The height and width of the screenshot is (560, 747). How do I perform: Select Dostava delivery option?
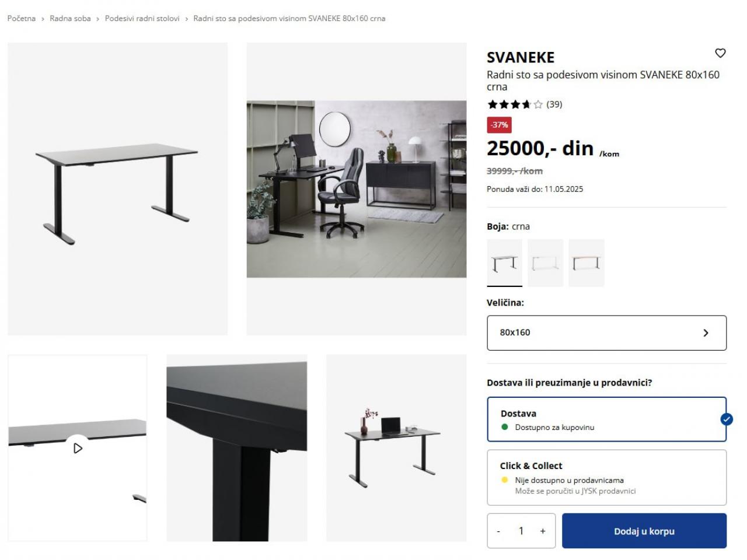[x=606, y=419]
